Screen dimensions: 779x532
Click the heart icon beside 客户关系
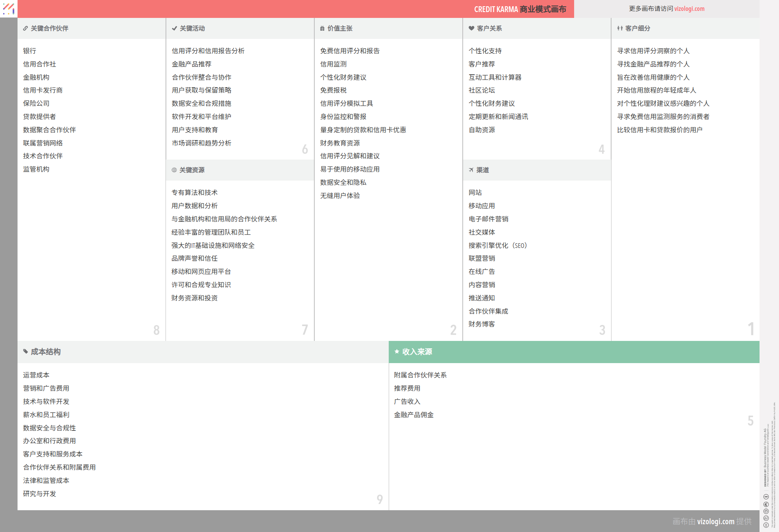pyautogui.click(x=471, y=28)
